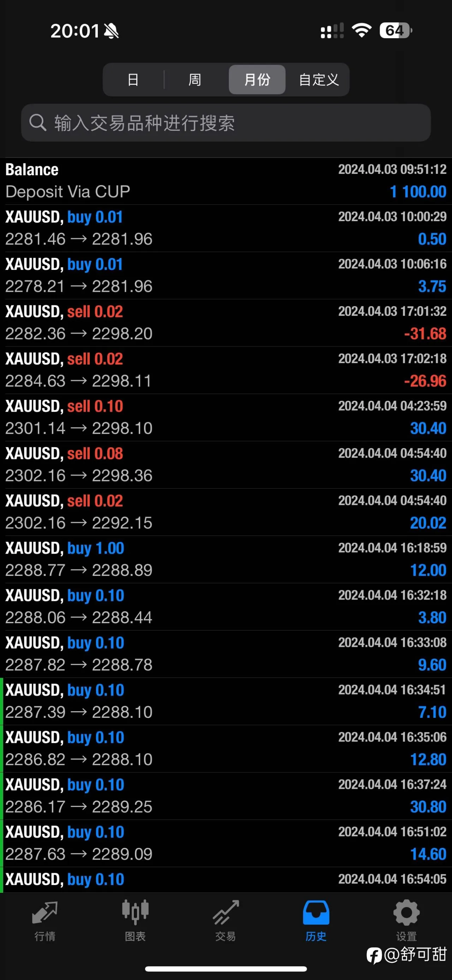The image size is (452, 980).
Task: Open the trade 2287.63 → 2289.09
Action: [x=226, y=843]
